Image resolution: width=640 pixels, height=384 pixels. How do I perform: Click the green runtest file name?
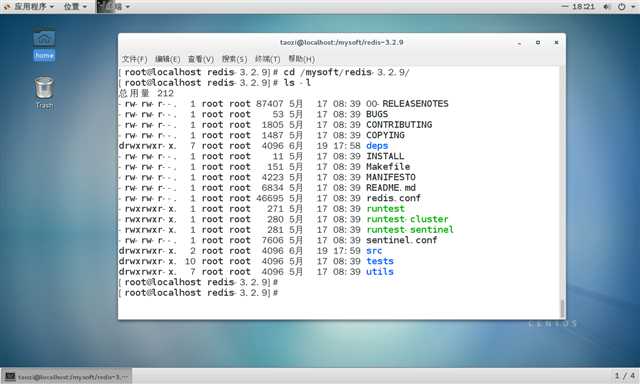tap(385, 209)
